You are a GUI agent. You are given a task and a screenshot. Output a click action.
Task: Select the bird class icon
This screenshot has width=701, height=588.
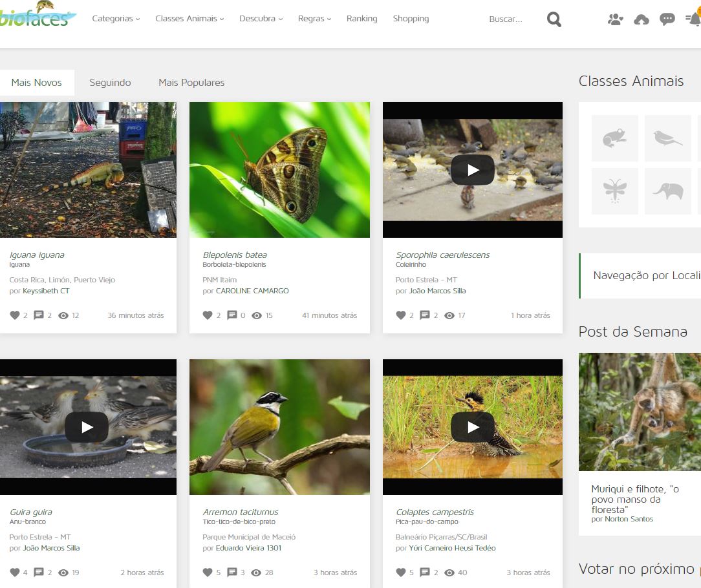click(668, 138)
